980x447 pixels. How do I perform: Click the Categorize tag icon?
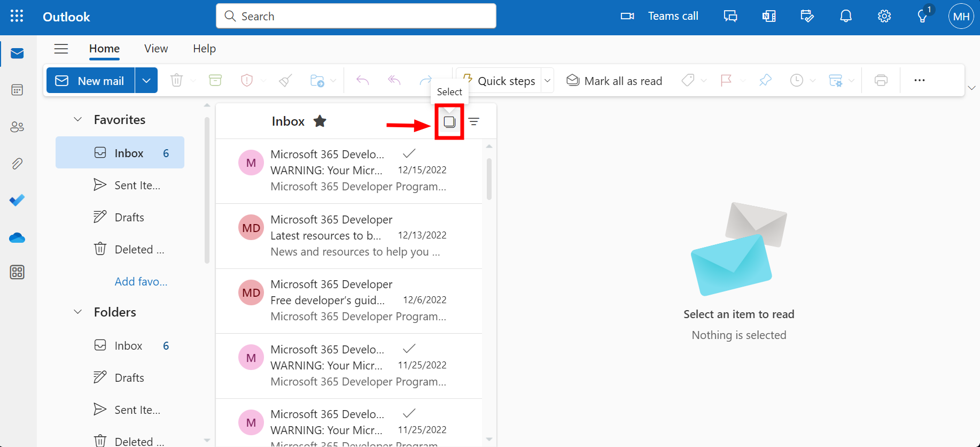pos(688,80)
